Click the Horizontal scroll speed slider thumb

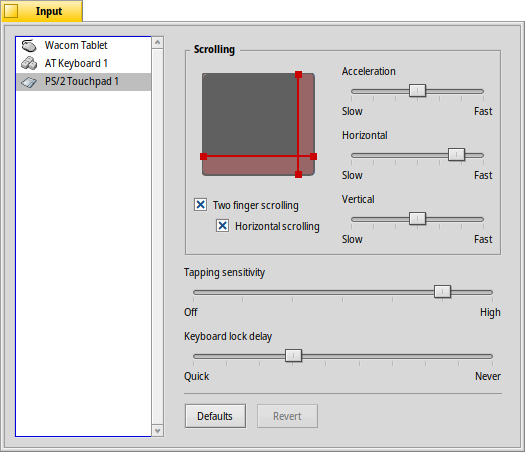coord(456,155)
